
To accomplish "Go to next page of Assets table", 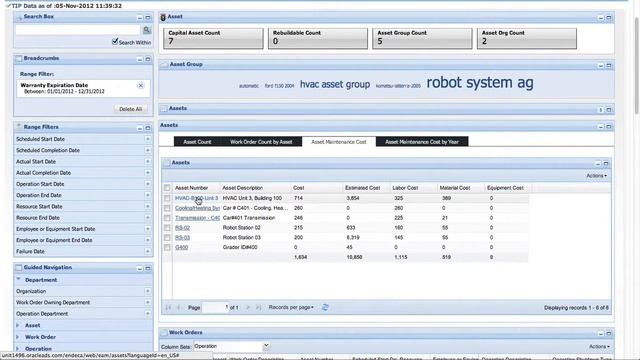I will click(248, 307).
